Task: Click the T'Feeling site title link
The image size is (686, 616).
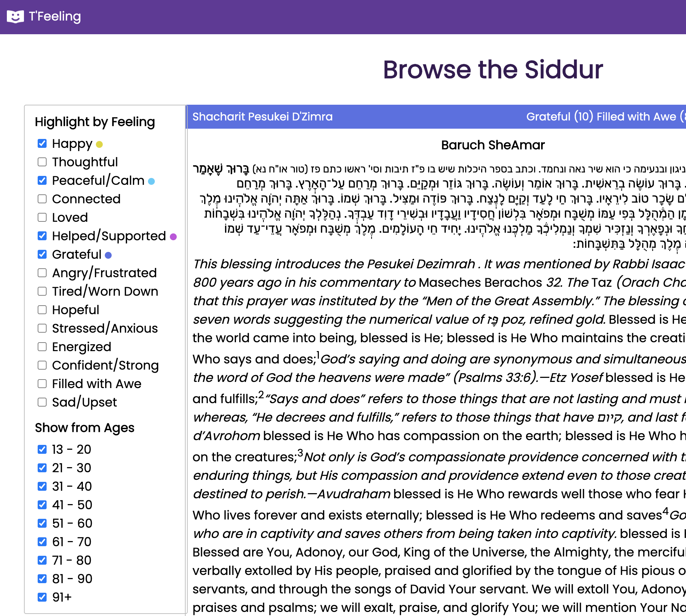Action: pyautogui.click(x=55, y=16)
